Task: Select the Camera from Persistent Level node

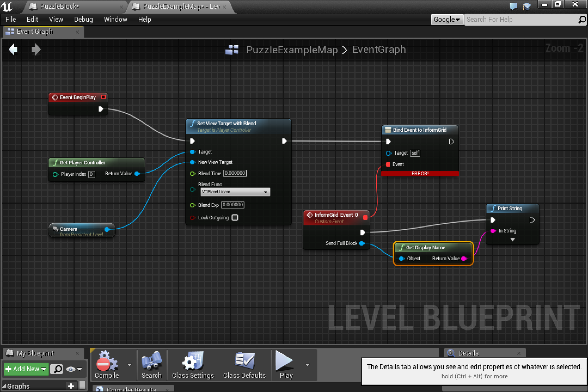Action: pyautogui.click(x=82, y=231)
